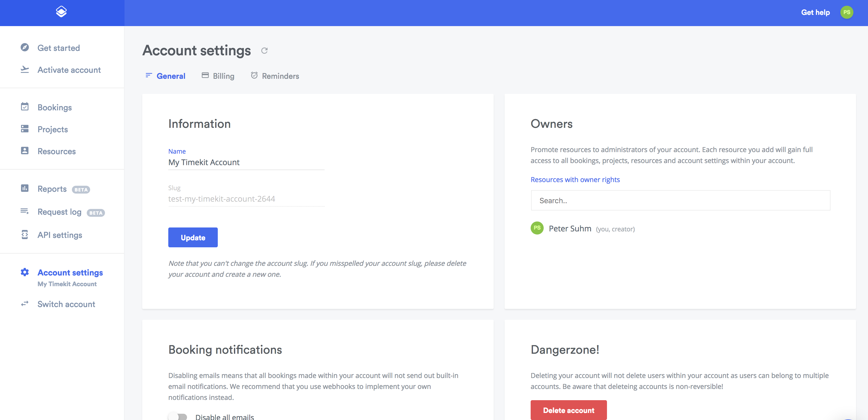
Task: Open Request log in sidebar
Action: 59,212
